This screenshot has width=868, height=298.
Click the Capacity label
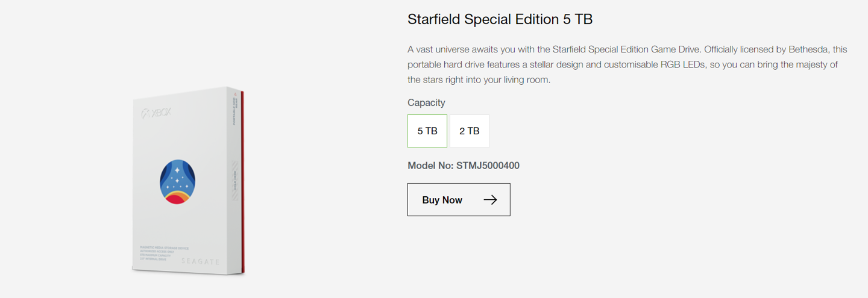426,102
